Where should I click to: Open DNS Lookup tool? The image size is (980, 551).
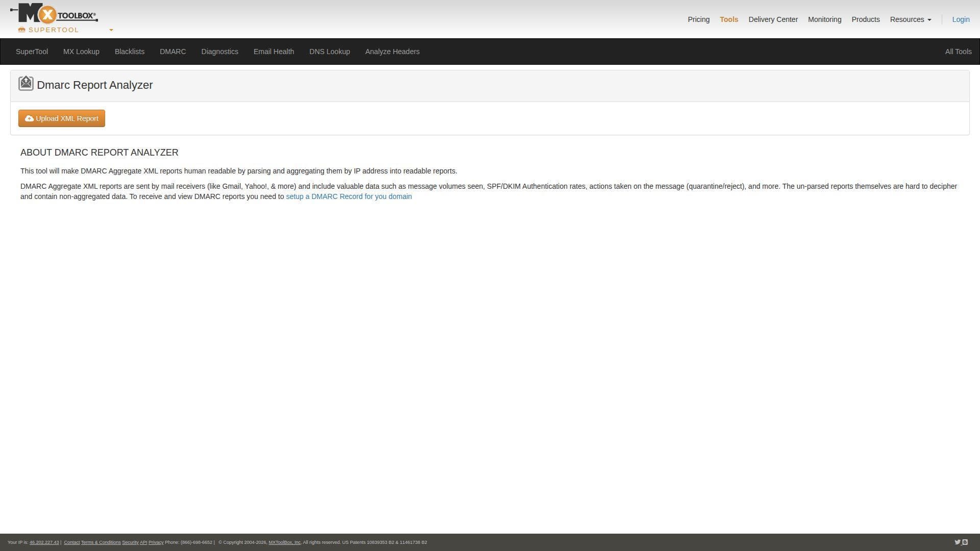(x=329, y=52)
